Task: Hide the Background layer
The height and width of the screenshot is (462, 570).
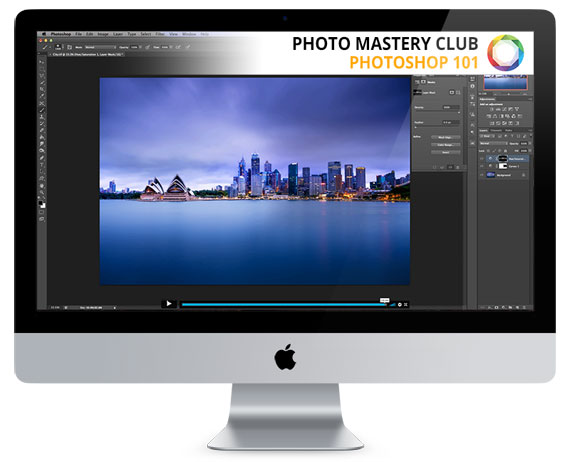Action: coord(482,175)
